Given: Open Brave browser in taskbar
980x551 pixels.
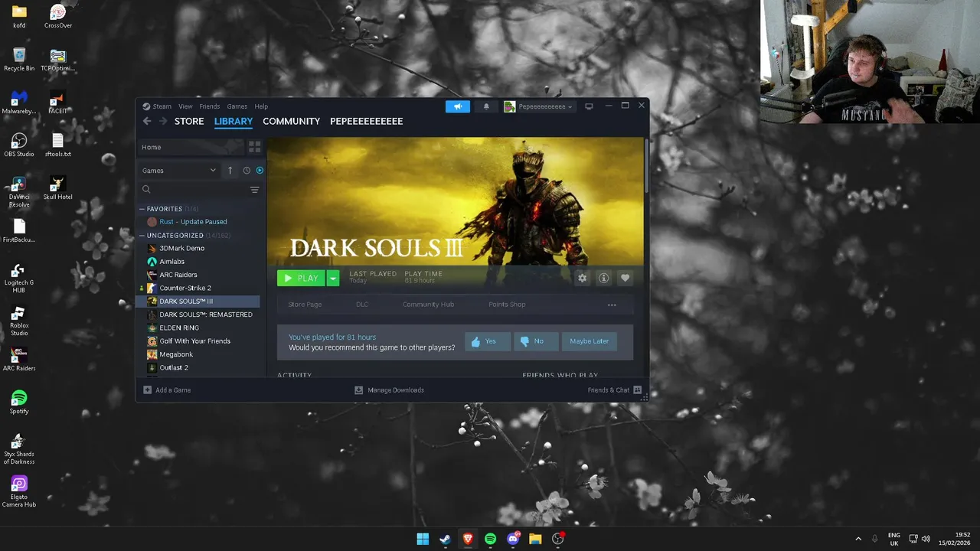Looking at the screenshot, I should [468, 539].
